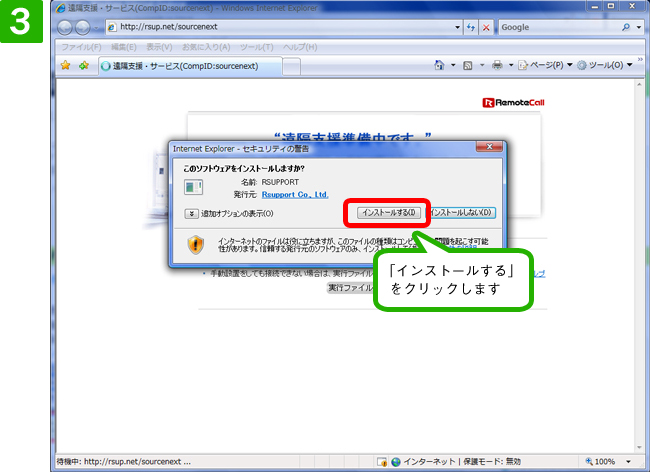Open the ページ(P) command bar menu
Image resolution: width=650 pixels, height=472 pixels.
[545, 65]
